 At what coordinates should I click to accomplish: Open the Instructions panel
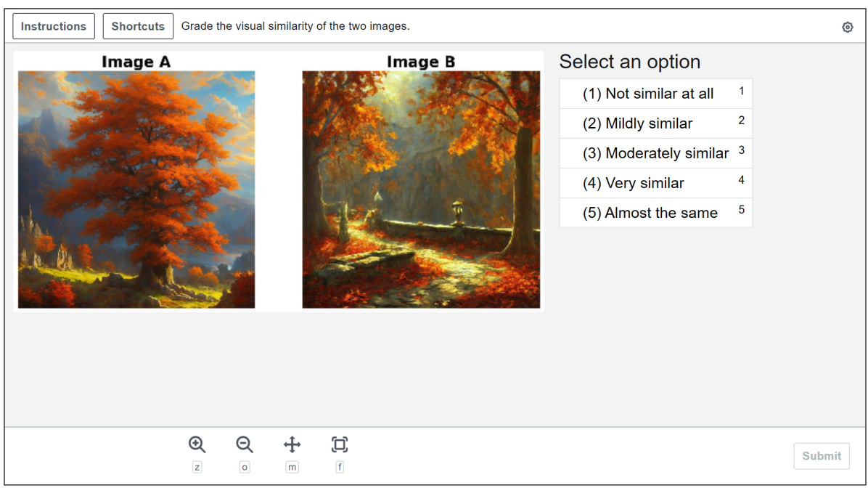(54, 26)
